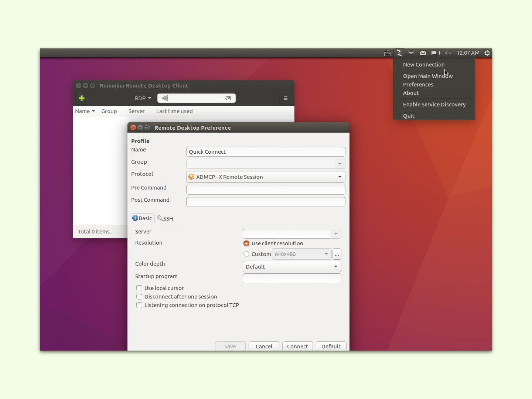Select Custom resolution radio button

coord(246,254)
